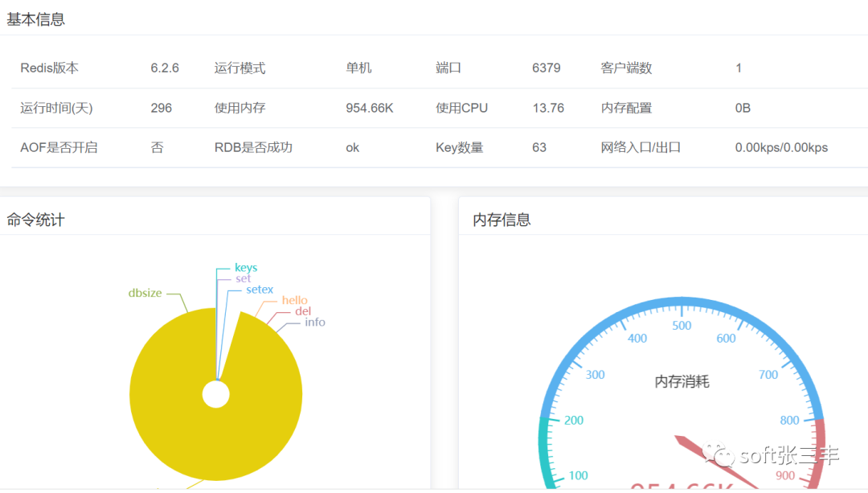Click the 内存消耗 gauge title text
Screen dimensions: 868x493
point(682,382)
